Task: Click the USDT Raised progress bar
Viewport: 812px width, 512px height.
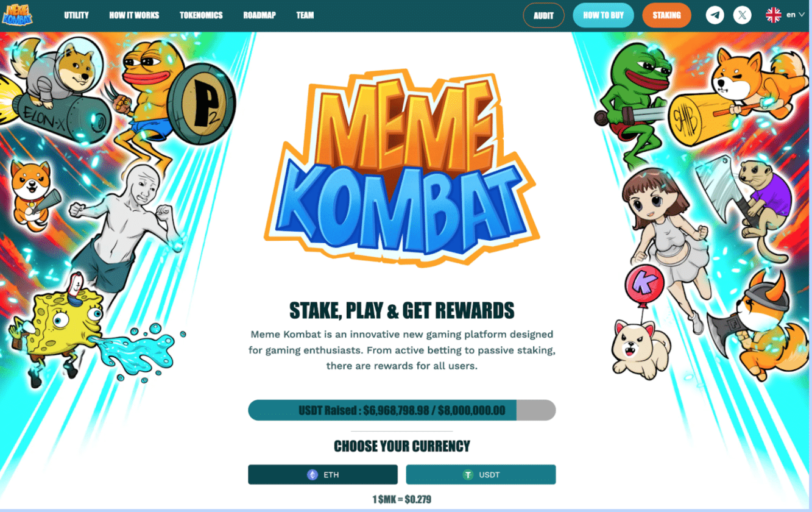Action: point(401,410)
